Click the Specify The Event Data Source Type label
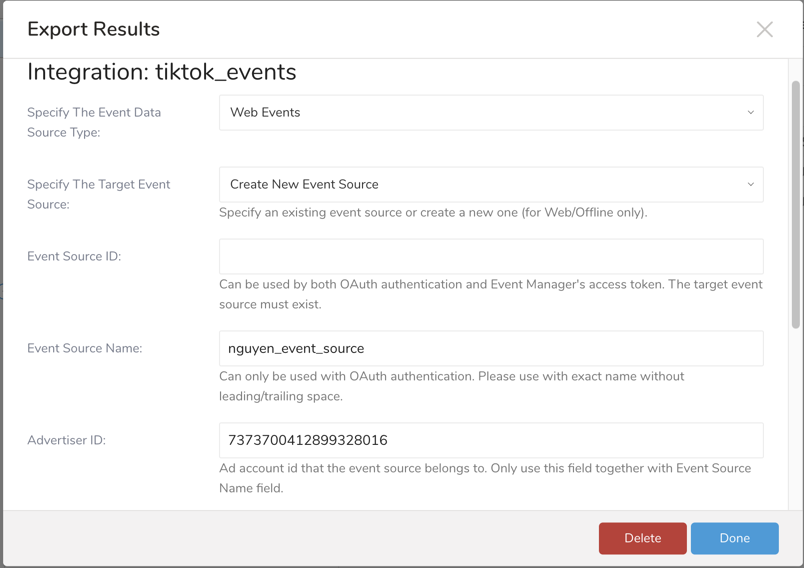This screenshot has height=568, width=804. pyautogui.click(x=94, y=122)
